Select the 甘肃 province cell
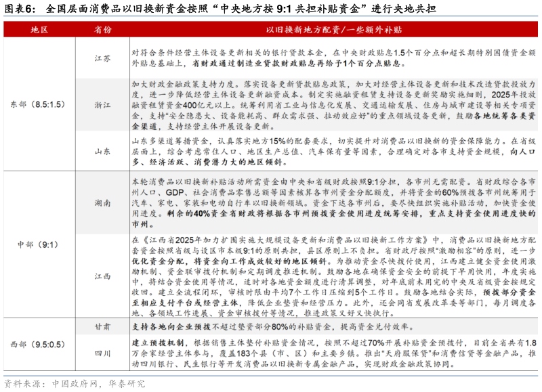Viewport: 542px width, 392px height. (x=102, y=326)
